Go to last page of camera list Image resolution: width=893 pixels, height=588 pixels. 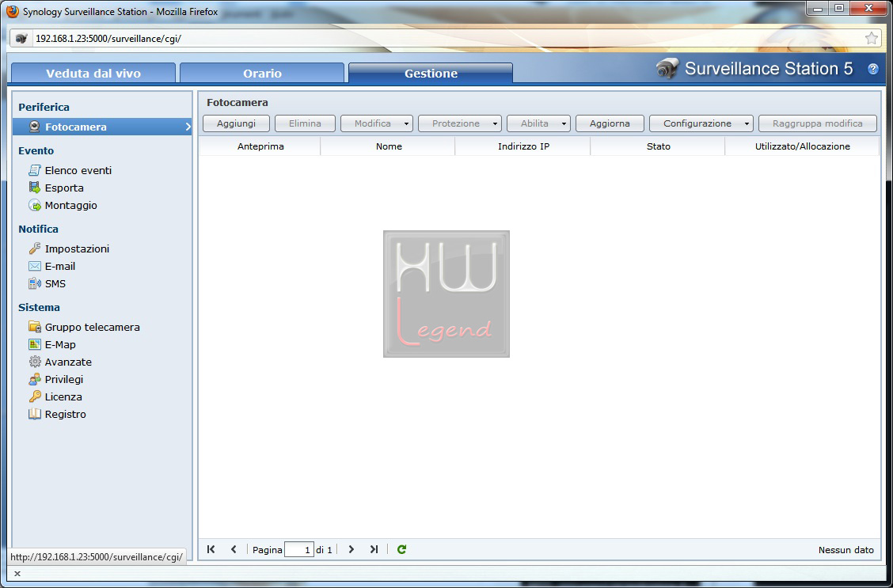click(374, 549)
